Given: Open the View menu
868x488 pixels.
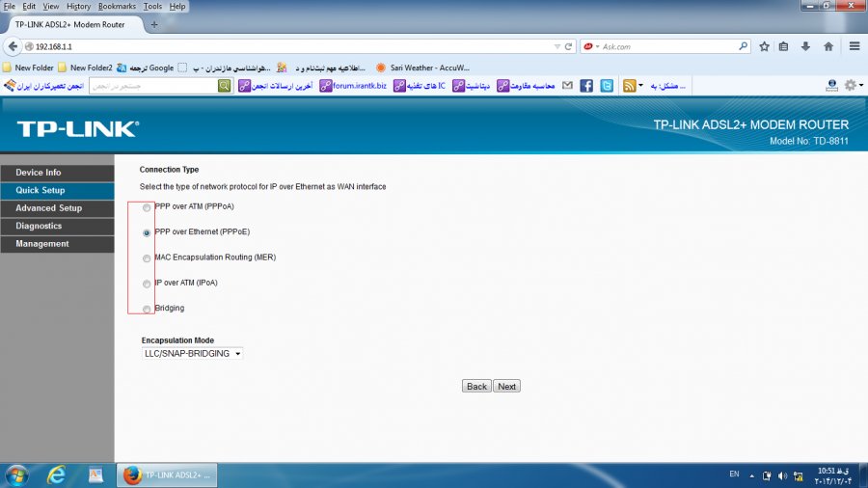Looking at the screenshot, I should point(50,6).
